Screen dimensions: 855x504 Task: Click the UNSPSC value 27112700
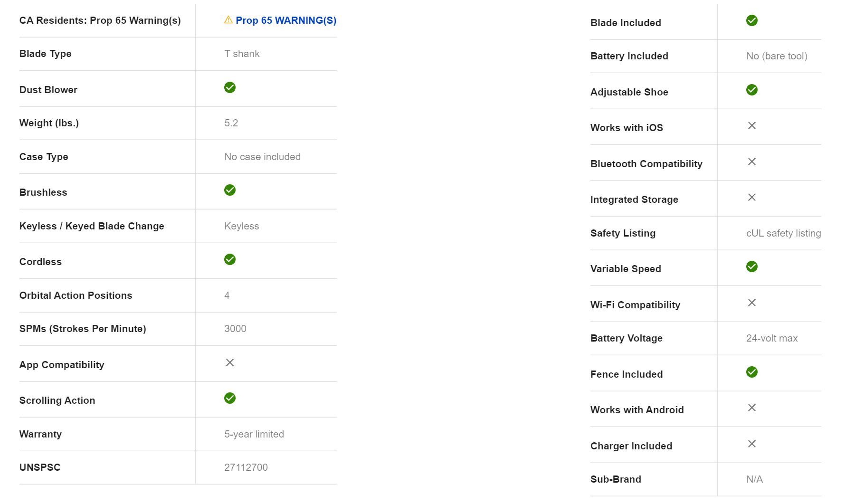pyautogui.click(x=246, y=467)
